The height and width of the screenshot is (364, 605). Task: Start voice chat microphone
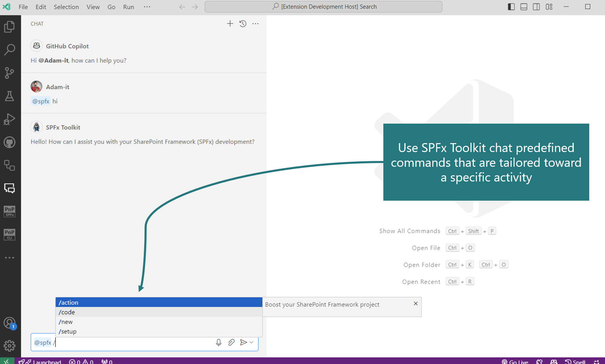219,342
